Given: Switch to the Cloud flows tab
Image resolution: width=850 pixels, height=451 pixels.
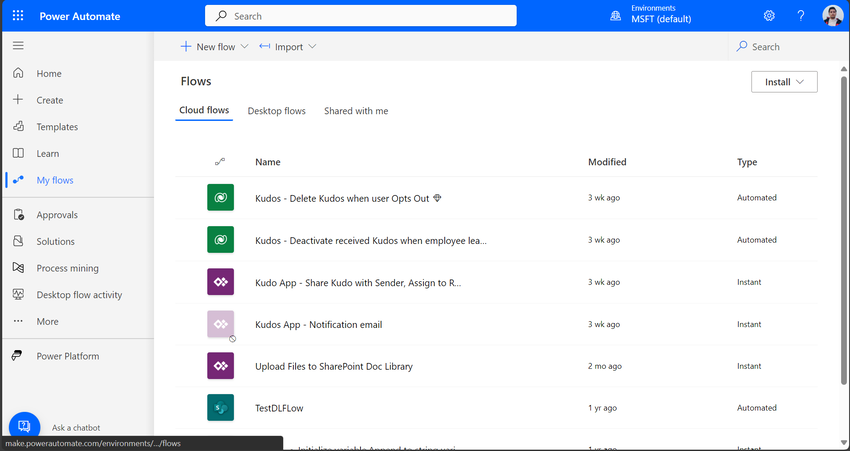Looking at the screenshot, I should [x=204, y=111].
